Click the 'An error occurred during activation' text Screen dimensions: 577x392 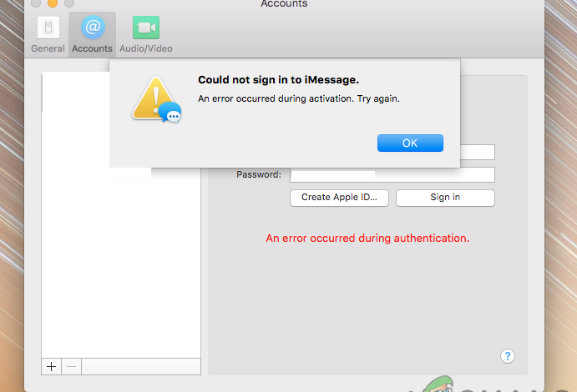point(299,98)
